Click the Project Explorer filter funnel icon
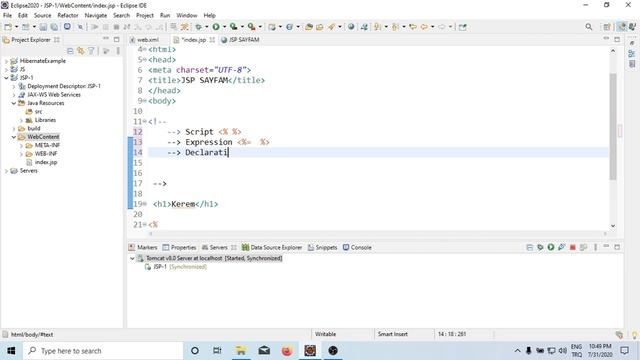 coord(91,51)
